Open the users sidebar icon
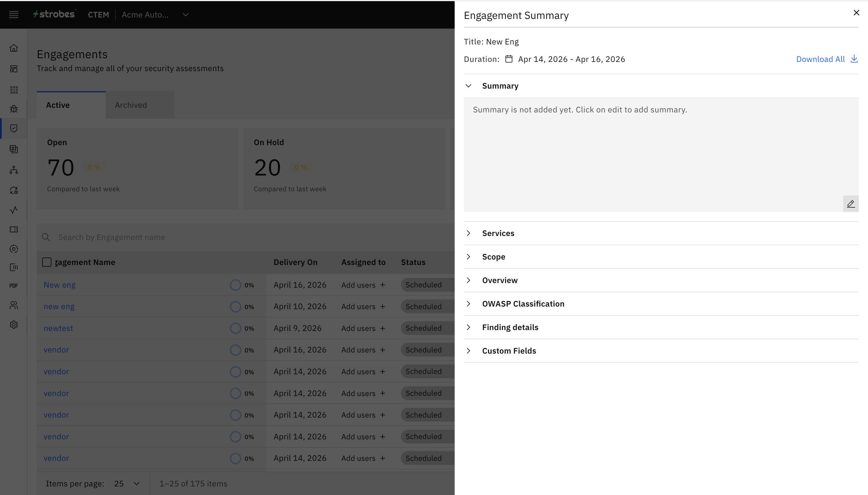The height and width of the screenshot is (495, 868). (13, 305)
